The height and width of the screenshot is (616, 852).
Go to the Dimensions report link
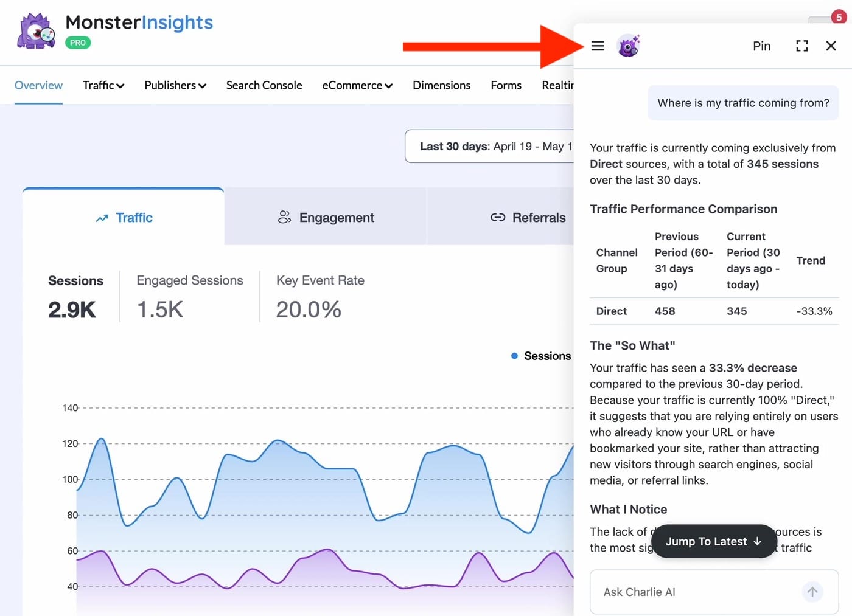pos(441,85)
